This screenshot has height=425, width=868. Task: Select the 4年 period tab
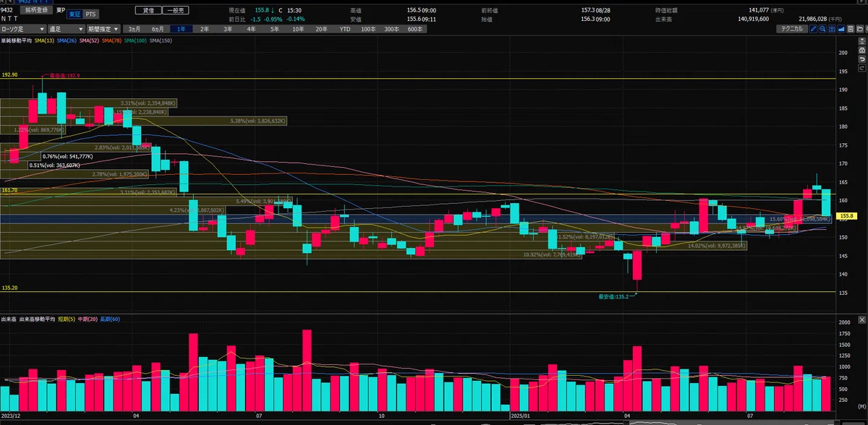click(251, 29)
